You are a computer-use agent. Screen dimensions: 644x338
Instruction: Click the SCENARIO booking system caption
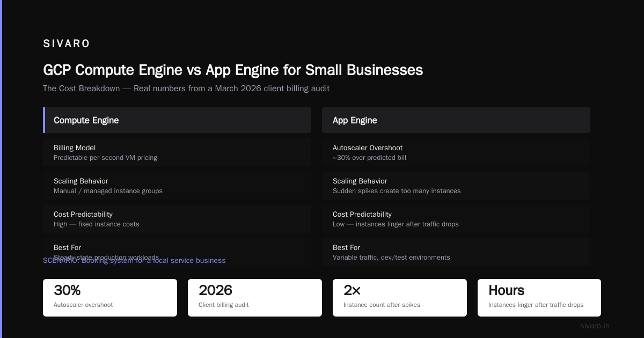point(134,261)
